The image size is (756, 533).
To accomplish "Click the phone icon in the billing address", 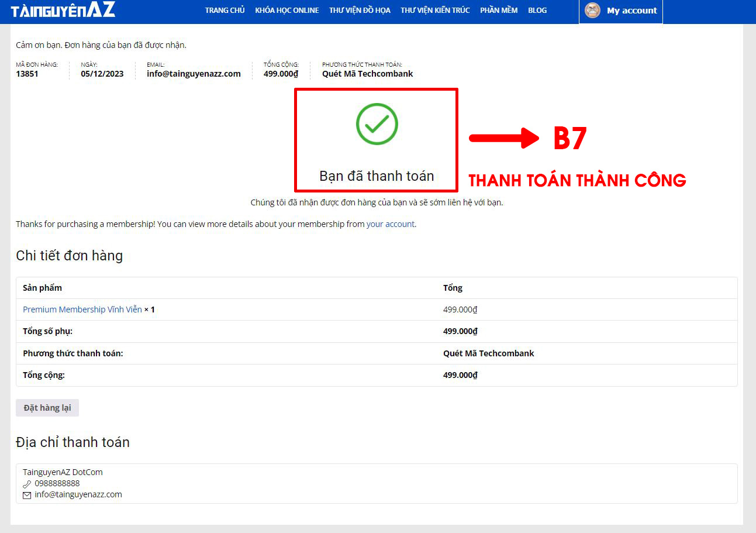I will [27, 484].
